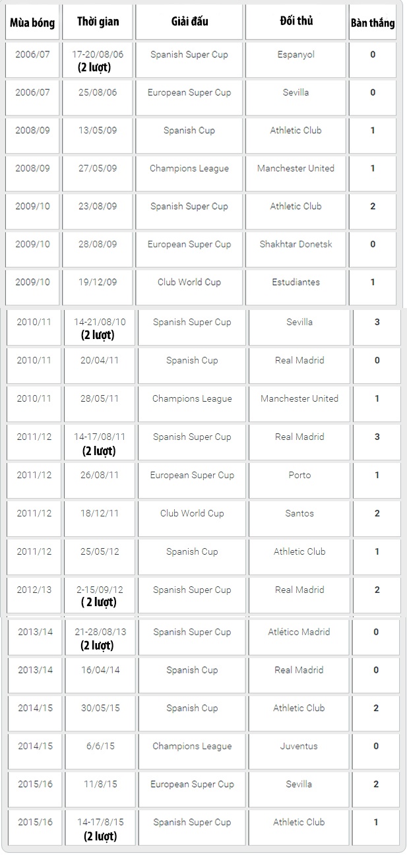Select the "Bàn thắng" column header
This screenshot has height=868, width=407.
pos(373,23)
